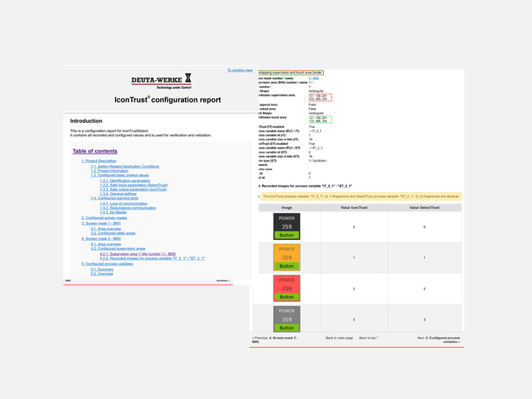Viewport: 532px width, 399px height.
Task: Click the '1 / Up-Button' value
Action: (318, 161)
